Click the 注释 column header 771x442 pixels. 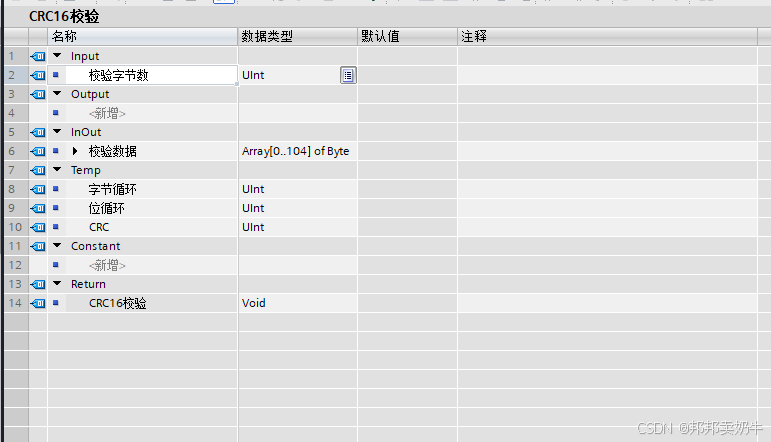(607, 36)
